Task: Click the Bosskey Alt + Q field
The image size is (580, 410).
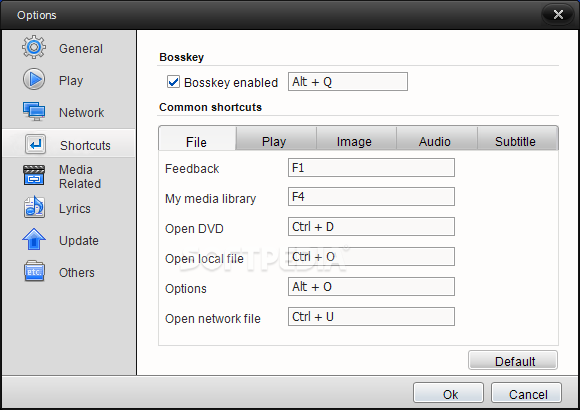Action: pyautogui.click(x=348, y=81)
